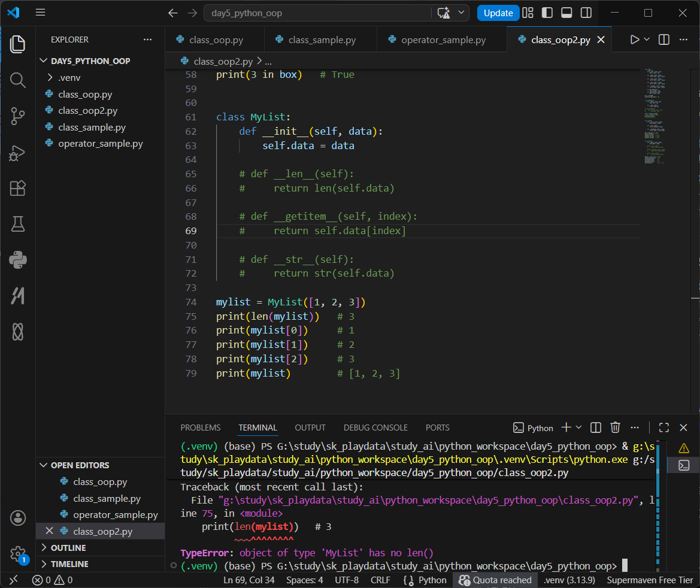Open the Testing flask view
Viewport: 700px width, 588px height.
click(x=17, y=224)
